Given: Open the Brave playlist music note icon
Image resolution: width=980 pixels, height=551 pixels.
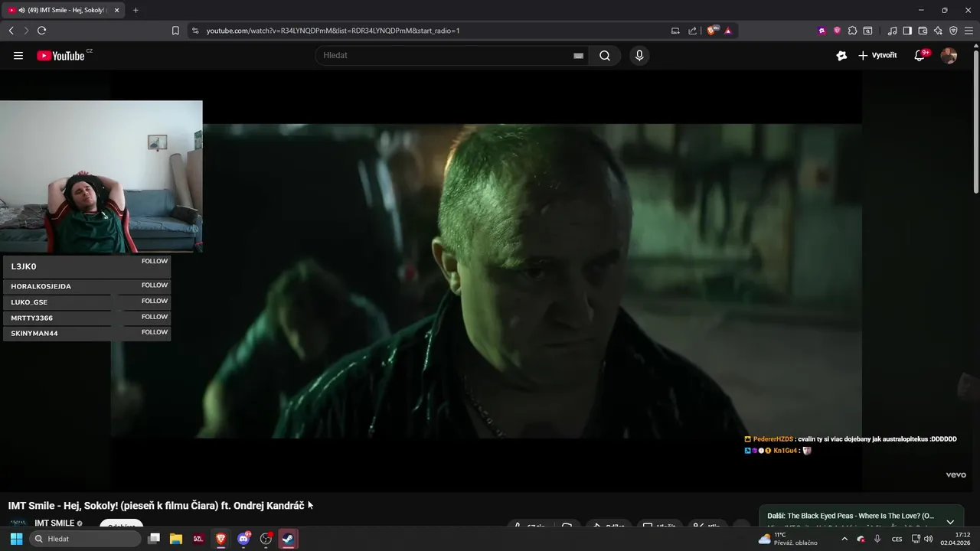Looking at the screenshot, I should pyautogui.click(x=892, y=31).
